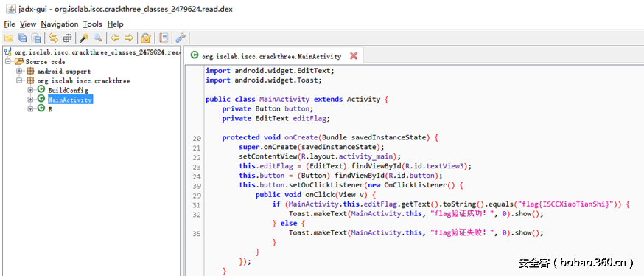The width and height of the screenshot is (644, 276).
Task: Select the MainActivity editor tab
Action: click(271, 56)
